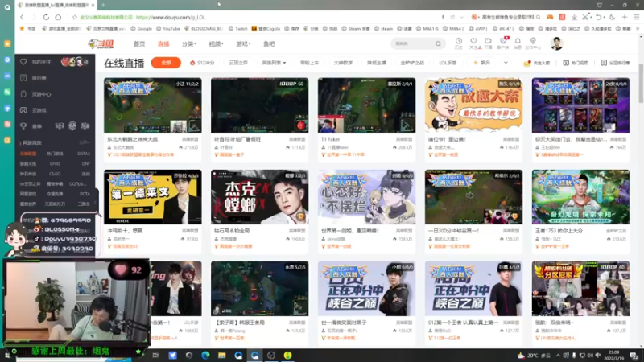Open 云游戏 gamepad in left sidebar
This screenshot has width=644, height=362.
pos(23,110)
